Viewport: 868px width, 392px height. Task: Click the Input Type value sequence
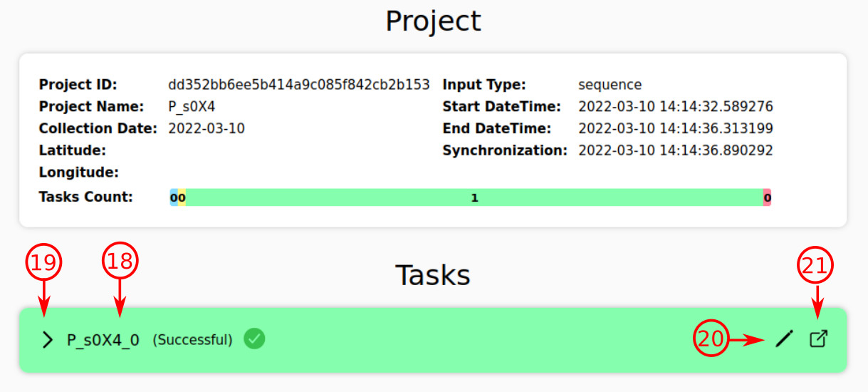click(x=610, y=85)
